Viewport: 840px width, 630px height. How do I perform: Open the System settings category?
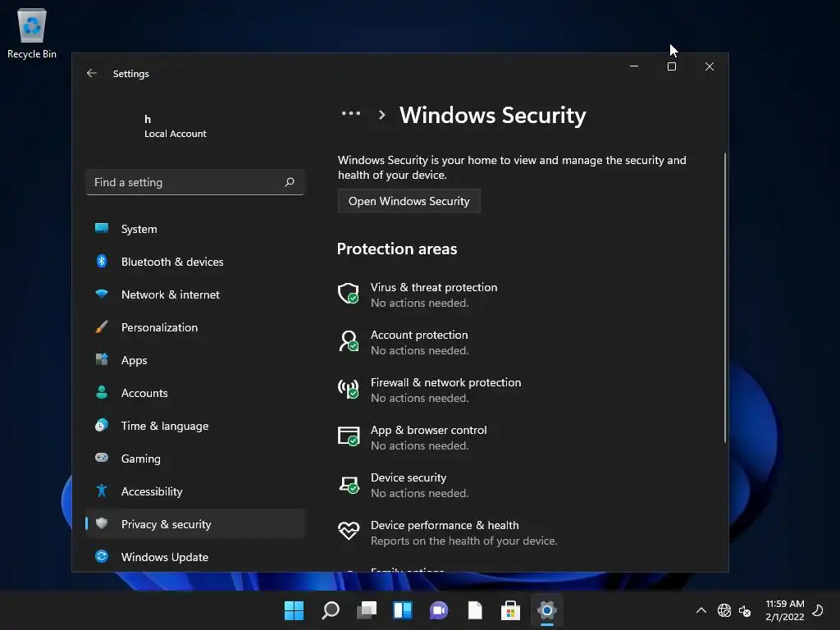coord(195,229)
